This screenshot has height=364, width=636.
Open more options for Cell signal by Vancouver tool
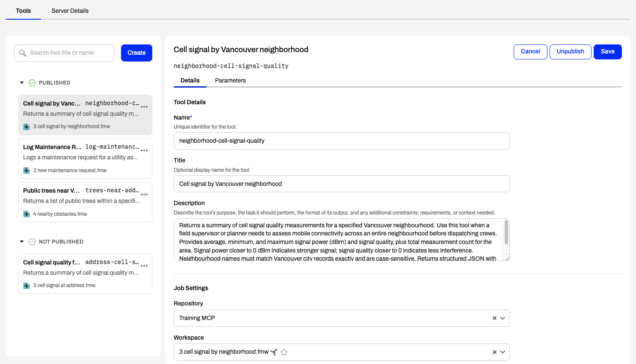tap(144, 107)
